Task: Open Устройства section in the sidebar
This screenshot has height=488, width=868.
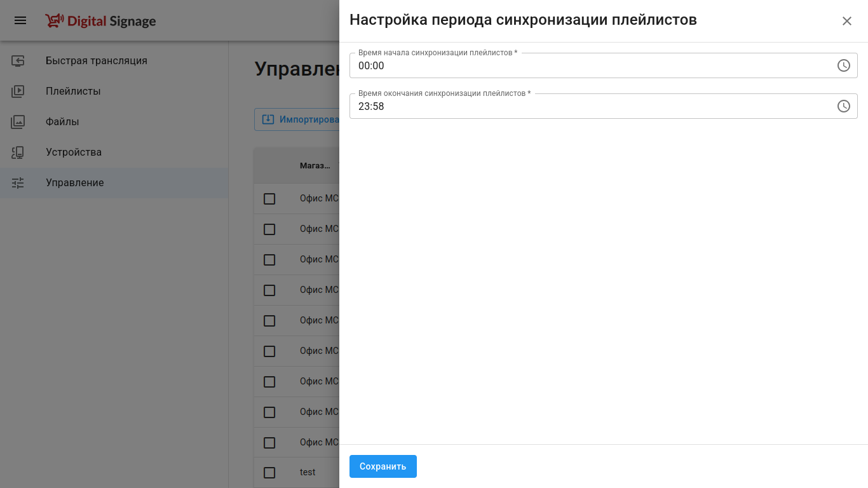Action: tap(74, 152)
